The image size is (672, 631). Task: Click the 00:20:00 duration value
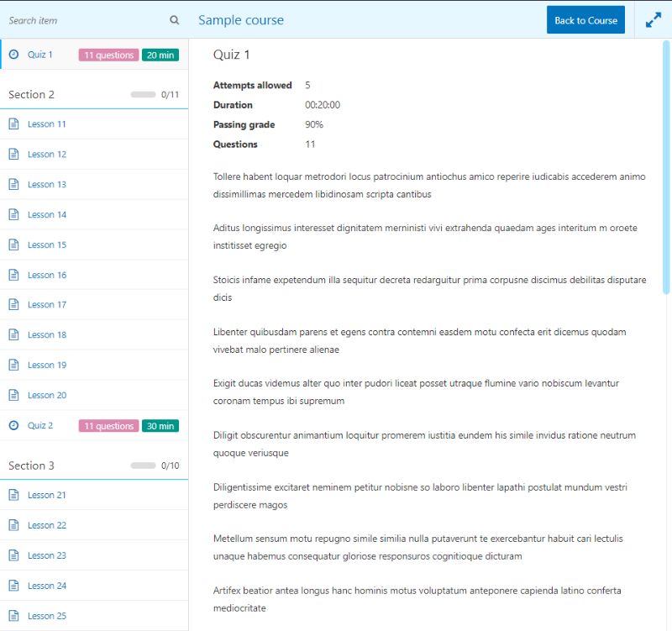323,104
